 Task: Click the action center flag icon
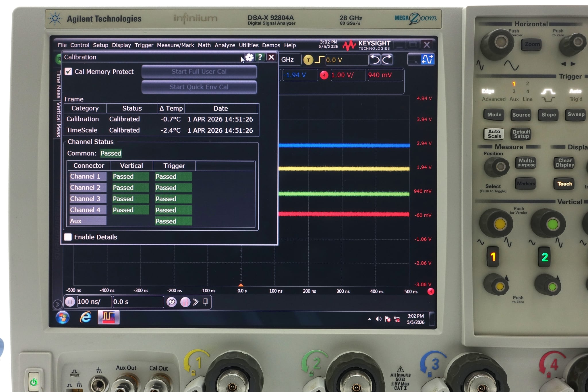[388, 319]
